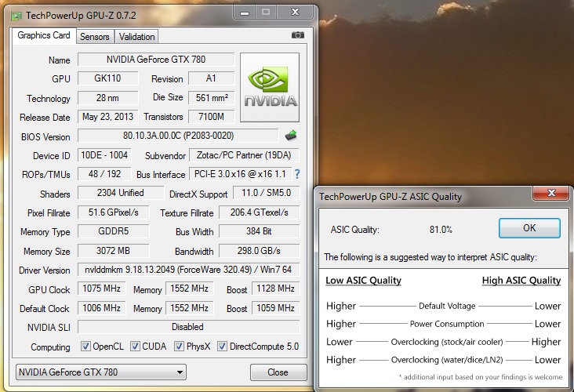Click the GPU Clock value 1075 MHz
This screenshot has width=574, height=392.
(x=102, y=289)
